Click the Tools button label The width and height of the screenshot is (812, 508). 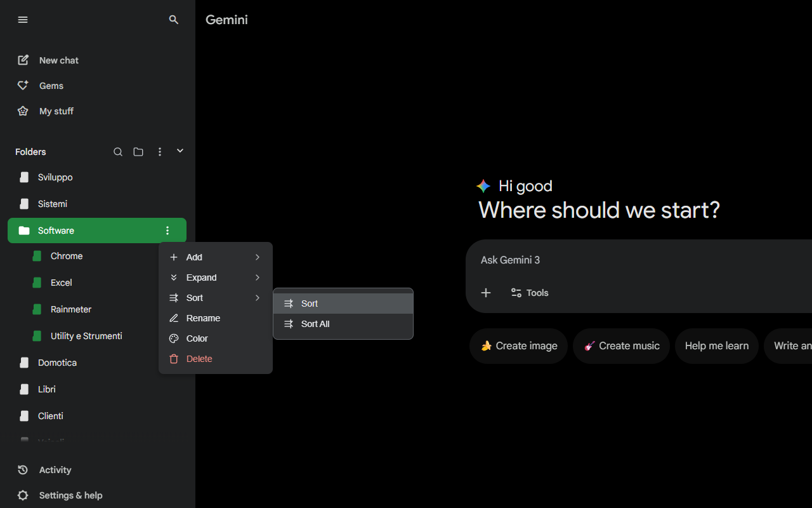(537, 293)
